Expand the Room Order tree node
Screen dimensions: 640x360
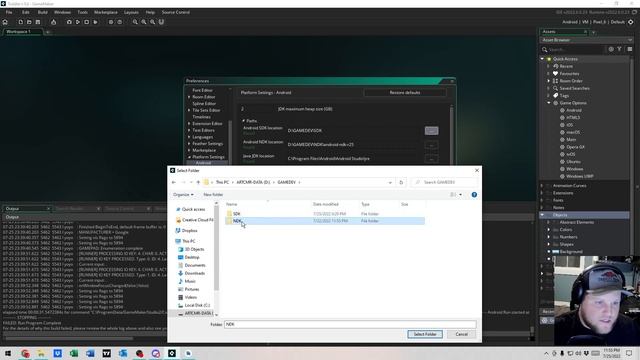549,81
